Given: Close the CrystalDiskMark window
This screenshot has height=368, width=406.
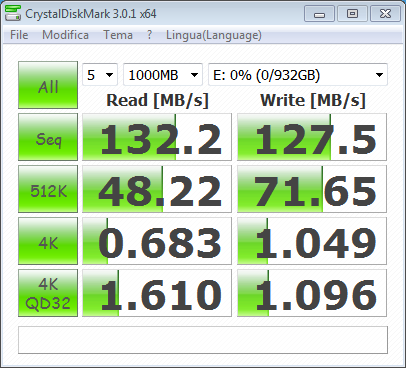Looking at the screenshot, I should 385,14.
